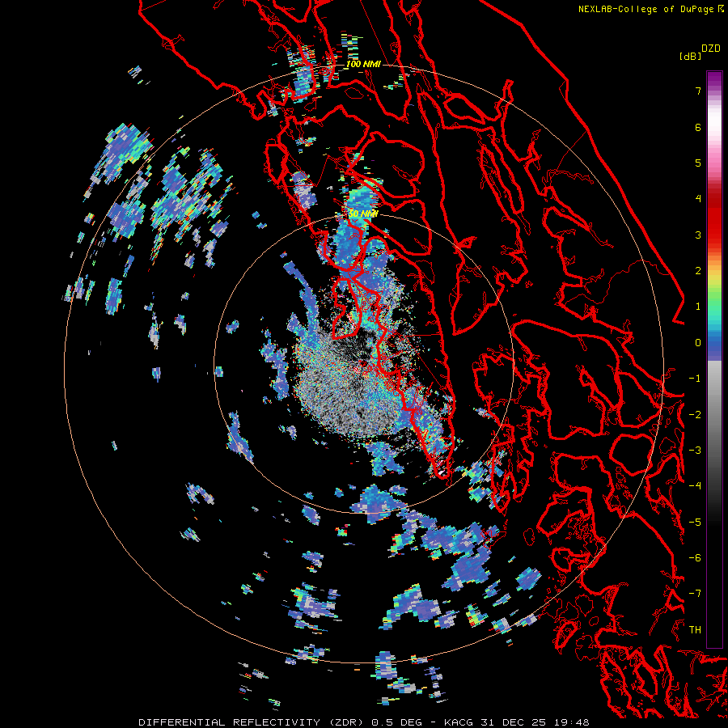Click the 19:48 timestamp in caption
This screenshot has height=728, width=728.
pyautogui.click(x=573, y=722)
